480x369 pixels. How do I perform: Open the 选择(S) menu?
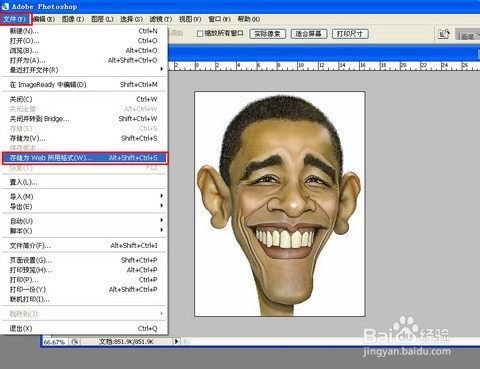(x=131, y=19)
